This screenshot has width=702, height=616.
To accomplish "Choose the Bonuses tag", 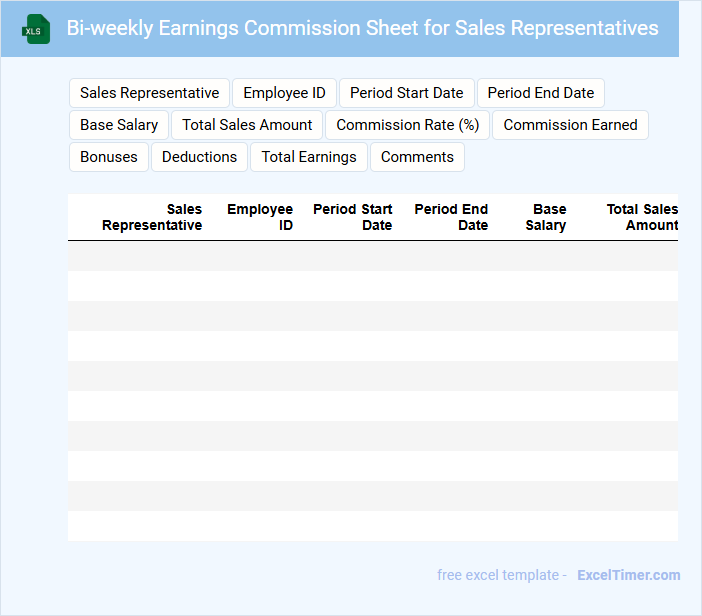I will click(x=109, y=157).
